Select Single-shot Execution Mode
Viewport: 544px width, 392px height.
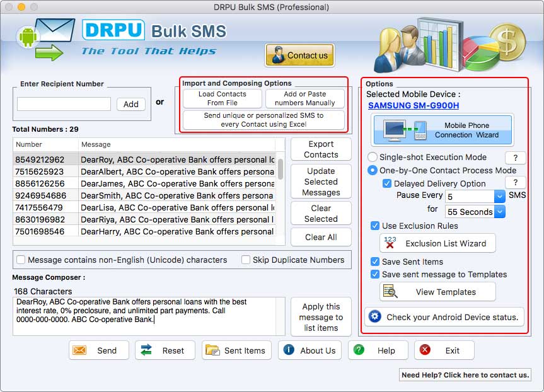point(373,157)
